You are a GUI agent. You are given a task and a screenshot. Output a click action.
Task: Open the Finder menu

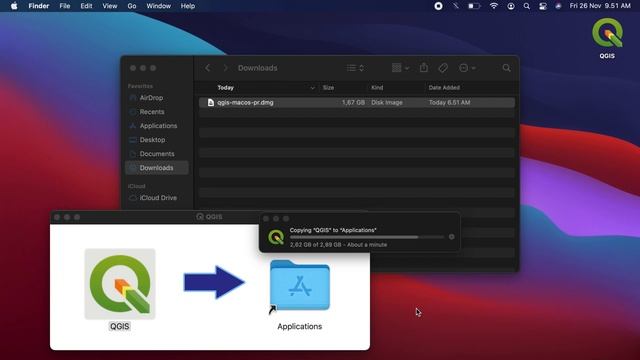point(39,6)
